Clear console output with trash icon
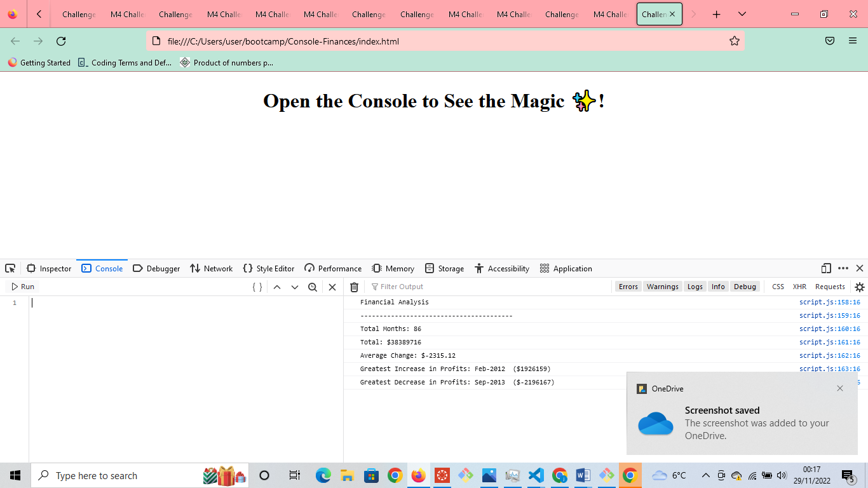This screenshot has height=488, width=868. (355, 287)
